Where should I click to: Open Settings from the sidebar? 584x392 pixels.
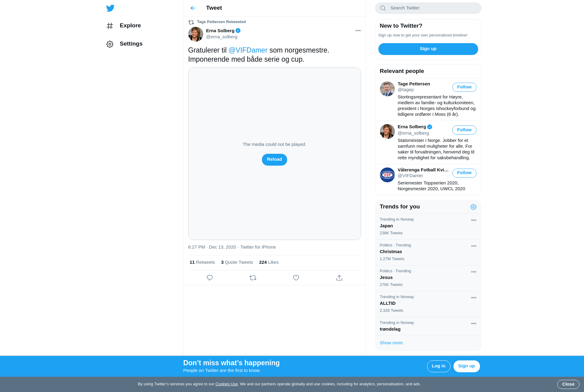point(124,44)
